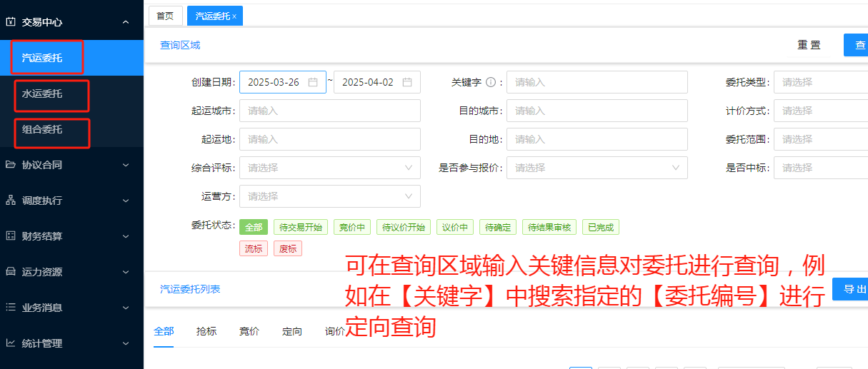Open the 是否参与报价 dropdown
868x369 pixels.
click(597, 168)
